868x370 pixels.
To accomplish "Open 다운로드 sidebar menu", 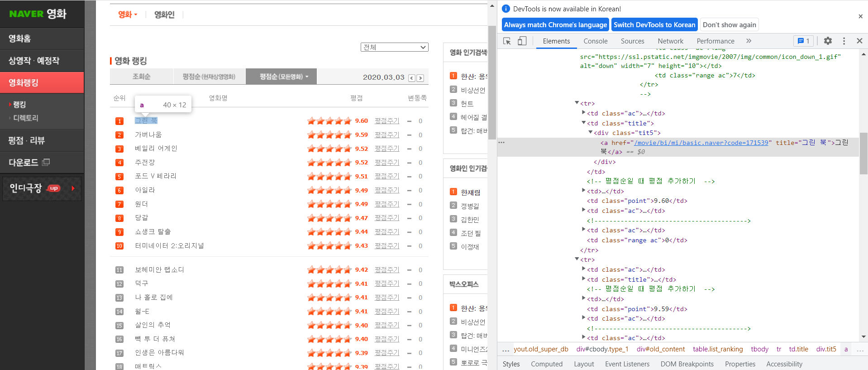I will coord(42,162).
